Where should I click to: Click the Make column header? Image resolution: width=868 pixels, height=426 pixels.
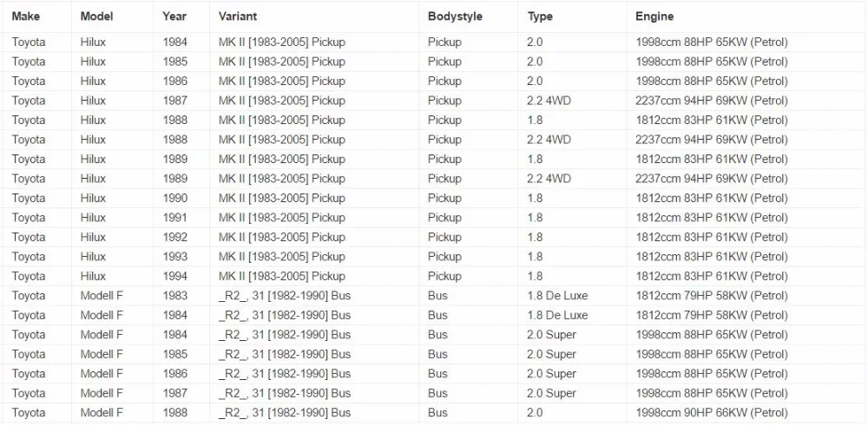(x=25, y=16)
